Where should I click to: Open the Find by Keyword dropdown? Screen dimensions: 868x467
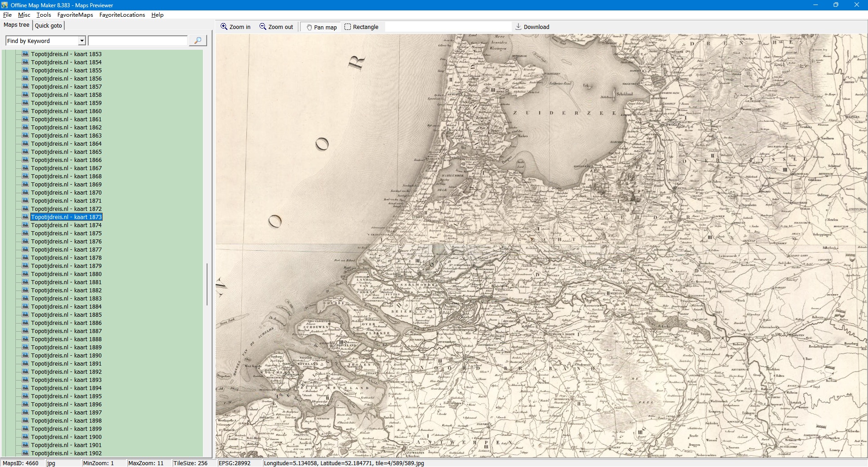82,41
